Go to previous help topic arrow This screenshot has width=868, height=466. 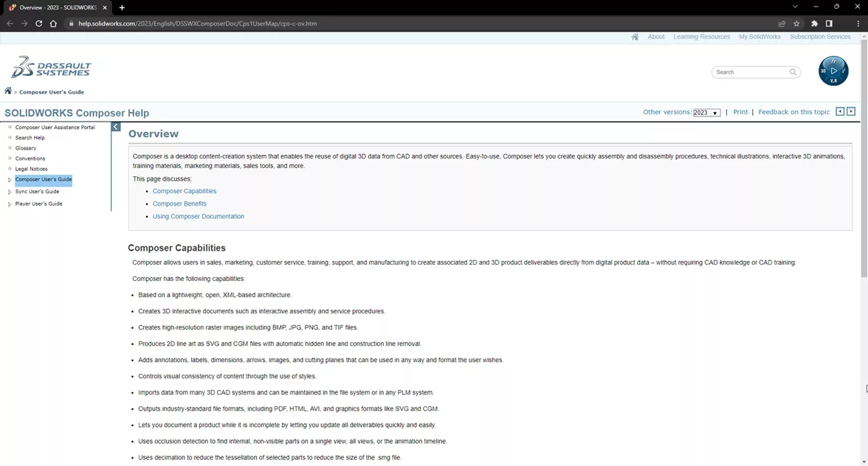click(x=840, y=111)
